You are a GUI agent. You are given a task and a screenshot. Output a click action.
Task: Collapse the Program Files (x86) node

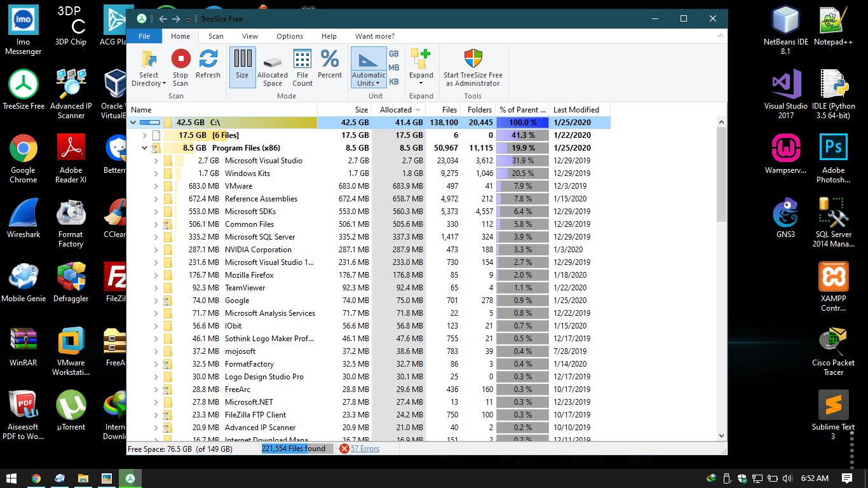145,148
